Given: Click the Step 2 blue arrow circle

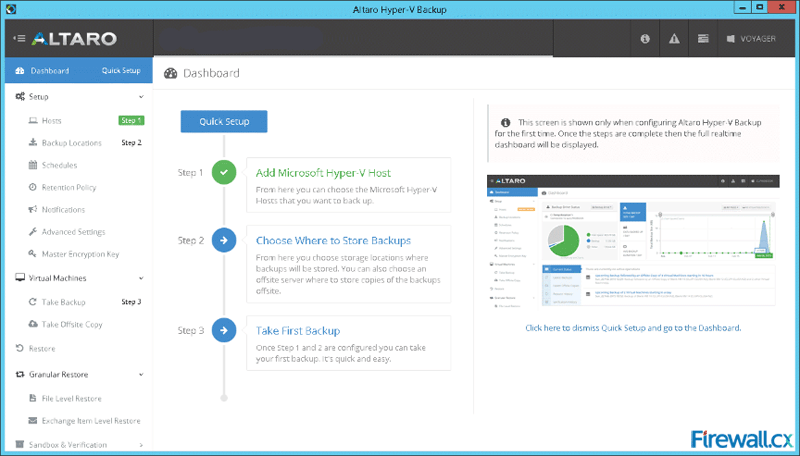Looking at the screenshot, I should [x=224, y=240].
